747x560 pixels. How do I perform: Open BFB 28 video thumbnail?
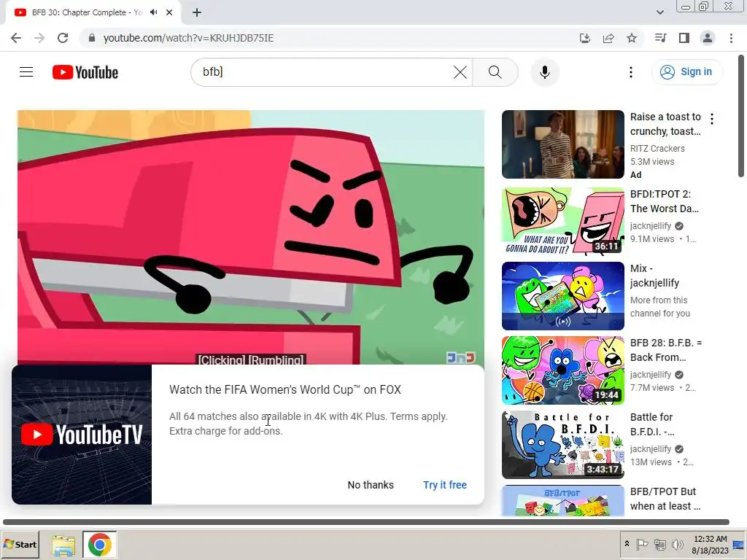pos(562,370)
